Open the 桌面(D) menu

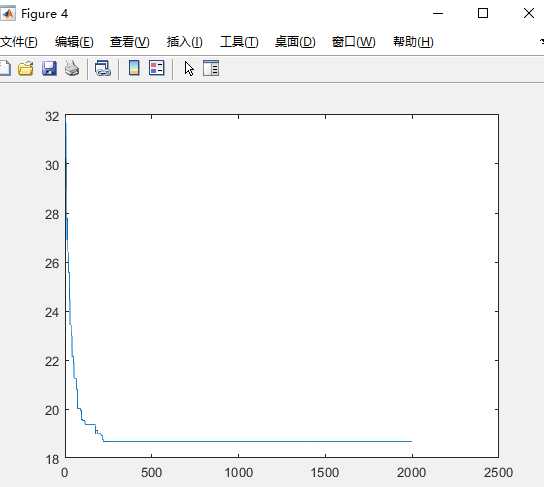click(295, 42)
